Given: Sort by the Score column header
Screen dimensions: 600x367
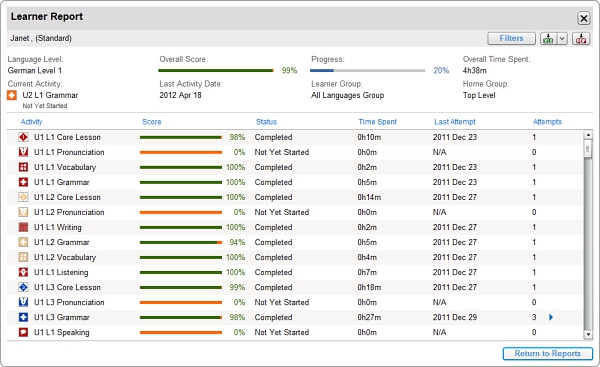Looking at the screenshot, I should tap(152, 122).
